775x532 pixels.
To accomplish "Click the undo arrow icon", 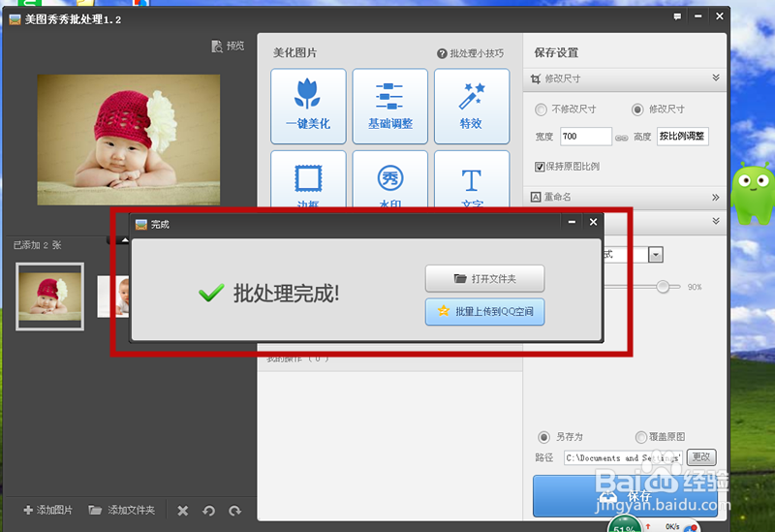I will (208, 511).
